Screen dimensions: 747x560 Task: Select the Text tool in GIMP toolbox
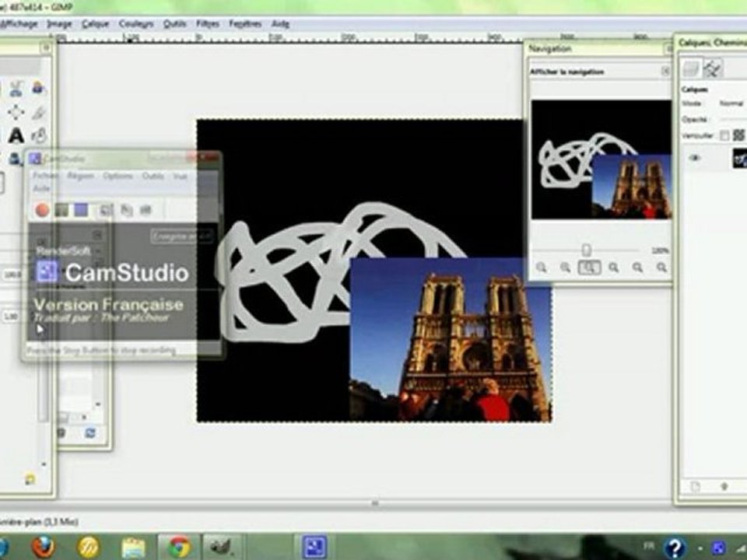pyautogui.click(x=16, y=135)
